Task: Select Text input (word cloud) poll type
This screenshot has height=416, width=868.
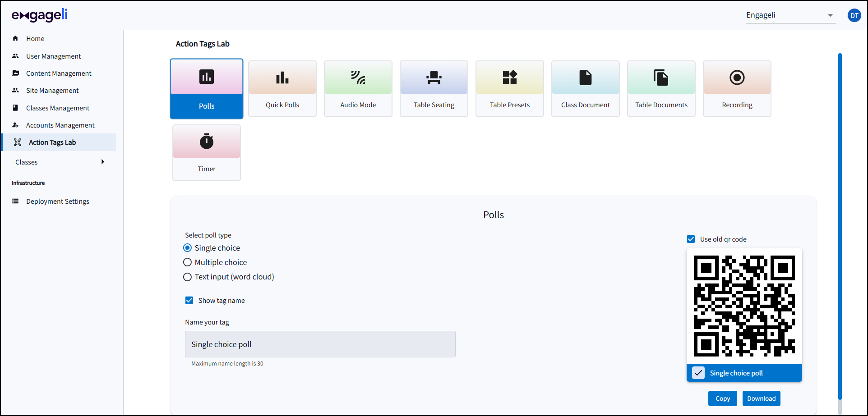Action: pyautogui.click(x=187, y=277)
